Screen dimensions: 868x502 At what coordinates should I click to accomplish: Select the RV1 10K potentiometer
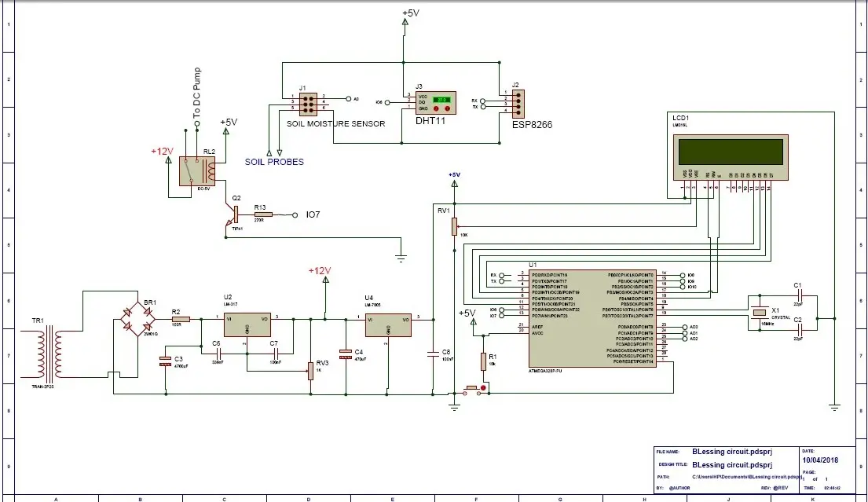pos(454,226)
